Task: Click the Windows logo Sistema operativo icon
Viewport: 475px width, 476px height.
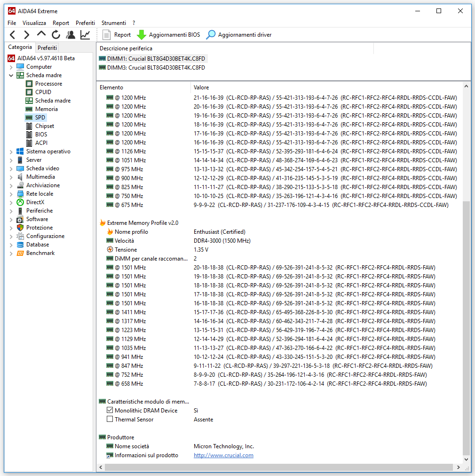Action: [x=20, y=151]
